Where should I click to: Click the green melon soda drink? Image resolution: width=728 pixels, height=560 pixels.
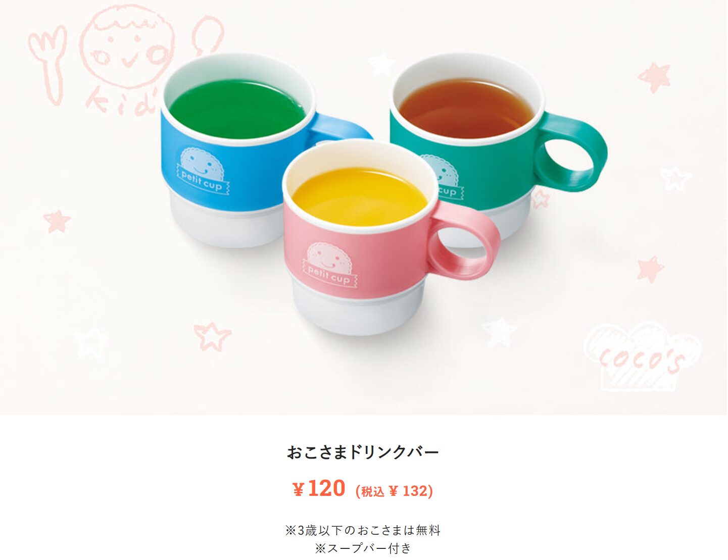pos(237,109)
